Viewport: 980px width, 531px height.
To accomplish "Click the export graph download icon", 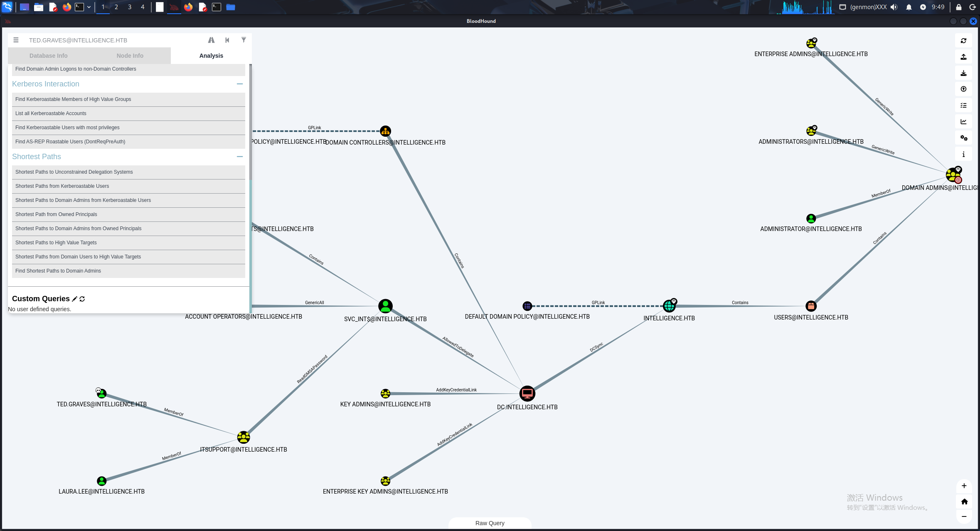I will point(963,73).
